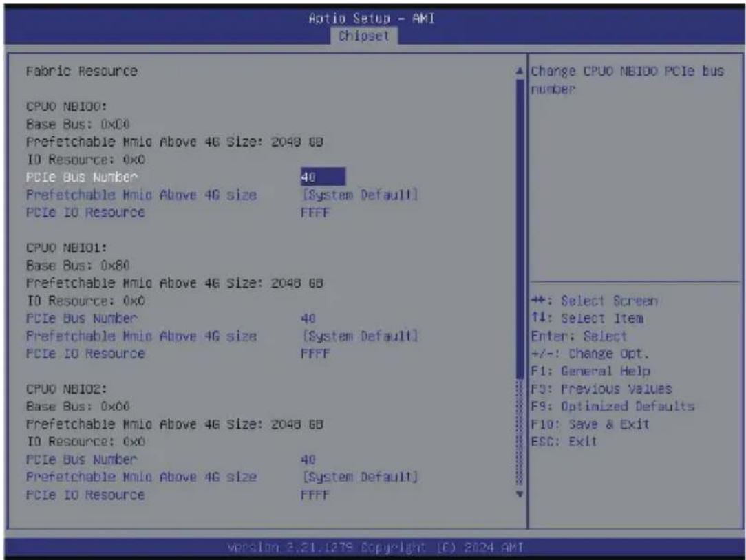Image resolution: width=746 pixels, height=560 pixels.
Task: Click the F1: General Help hint
Action: click(x=590, y=371)
